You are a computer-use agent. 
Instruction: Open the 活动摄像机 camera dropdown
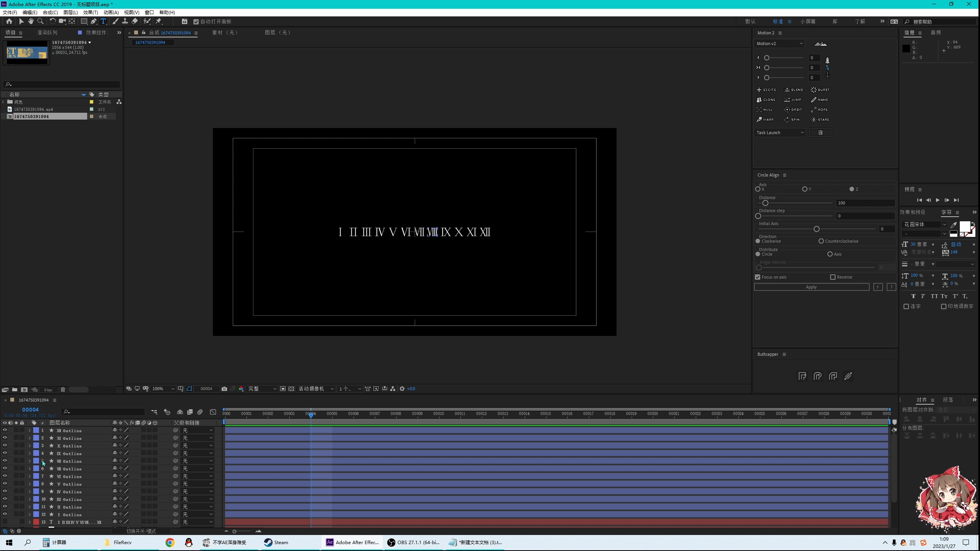coord(316,389)
